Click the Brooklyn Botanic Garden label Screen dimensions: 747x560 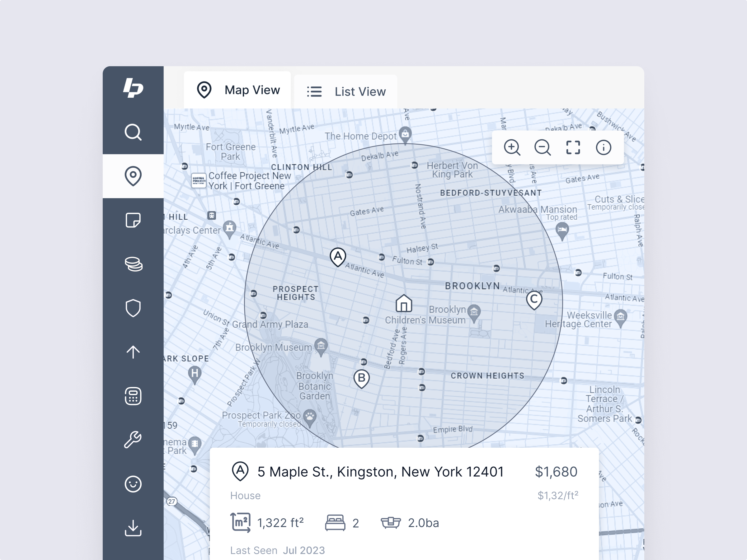[x=315, y=386]
